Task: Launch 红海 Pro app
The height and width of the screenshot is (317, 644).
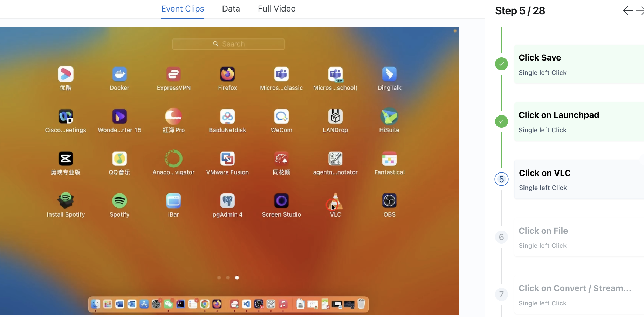Action: pos(173,116)
